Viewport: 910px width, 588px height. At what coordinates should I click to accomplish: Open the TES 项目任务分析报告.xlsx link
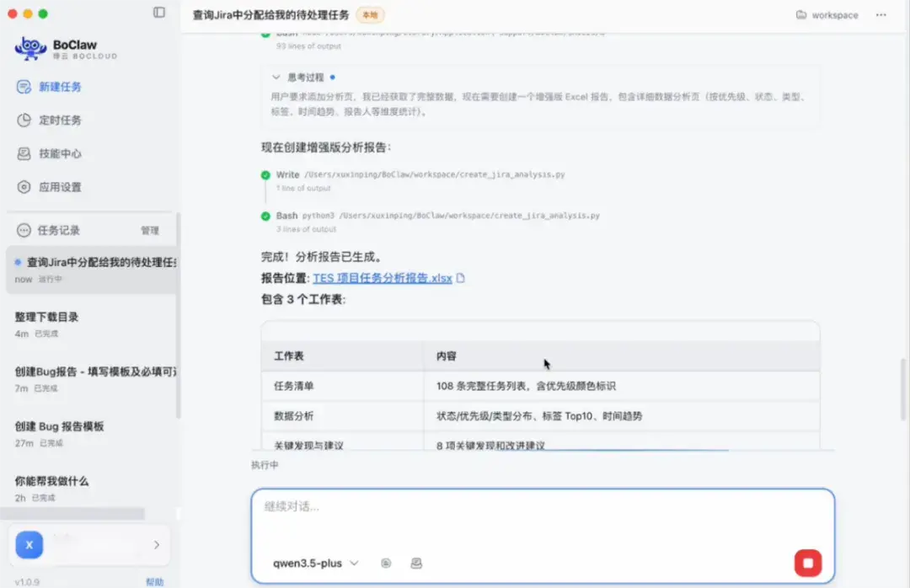(x=383, y=278)
